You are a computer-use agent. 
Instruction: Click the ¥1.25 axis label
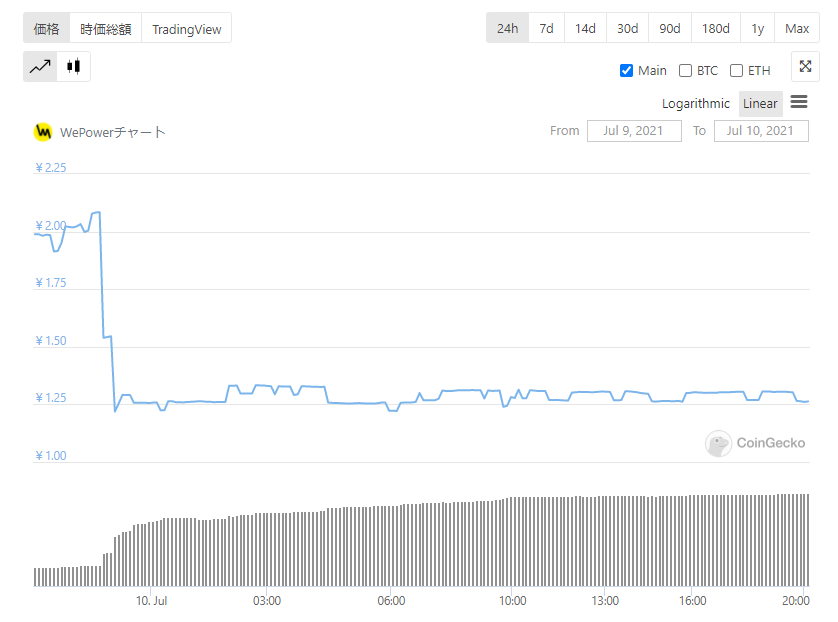(51, 398)
